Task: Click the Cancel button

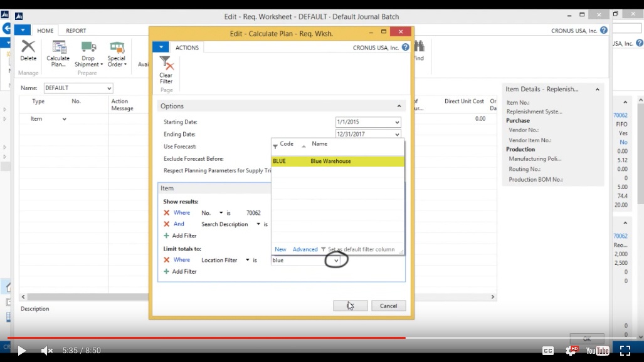Action: coord(389,306)
